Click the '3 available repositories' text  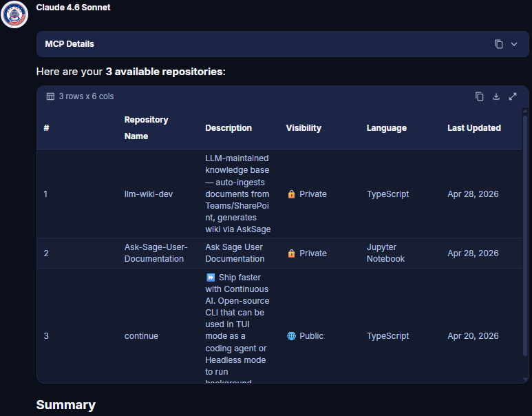[x=164, y=72]
